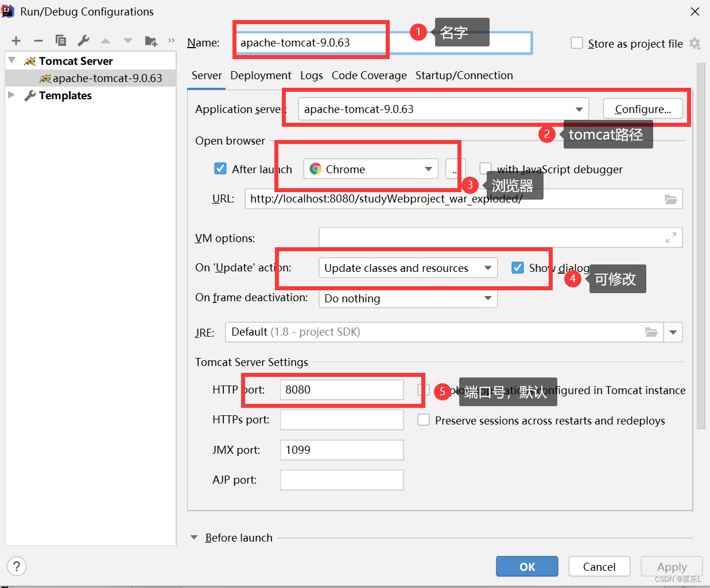Screen dimensions: 710x588
Task: Remove configuration with the minus icon
Action: pos(38,41)
